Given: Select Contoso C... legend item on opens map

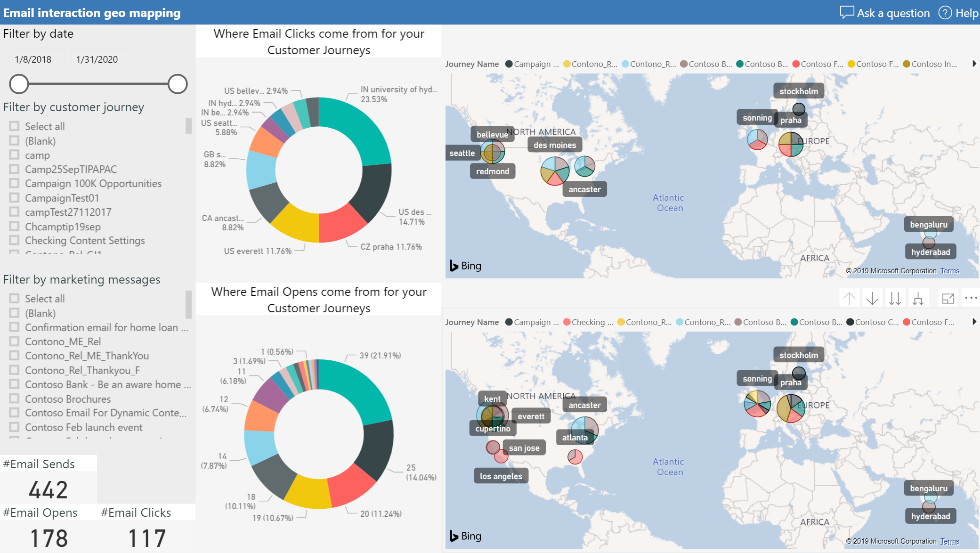Looking at the screenshot, I should (x=873, y=322).
